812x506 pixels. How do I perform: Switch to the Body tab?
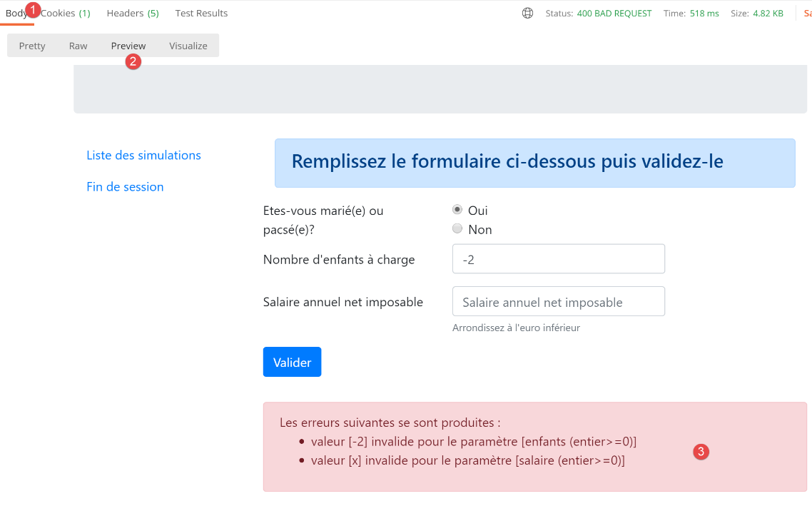(16, 14)
